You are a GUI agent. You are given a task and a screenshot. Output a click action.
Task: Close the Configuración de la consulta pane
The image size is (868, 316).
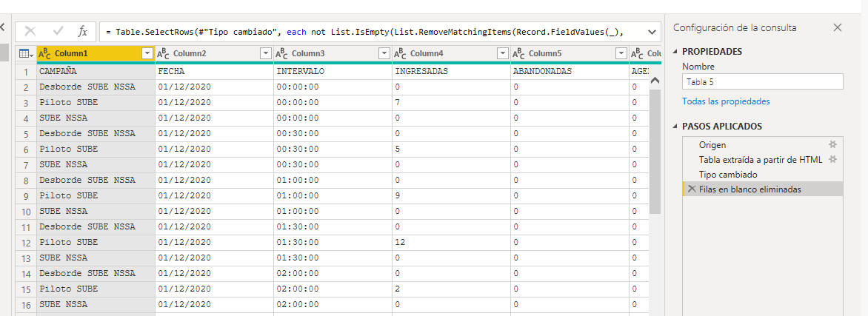[838, 27]
